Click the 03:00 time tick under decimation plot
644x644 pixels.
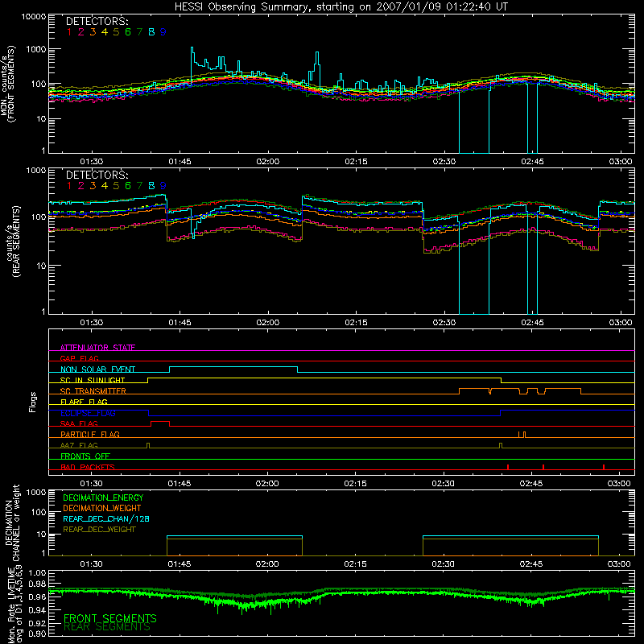click(x=619, y=564)
